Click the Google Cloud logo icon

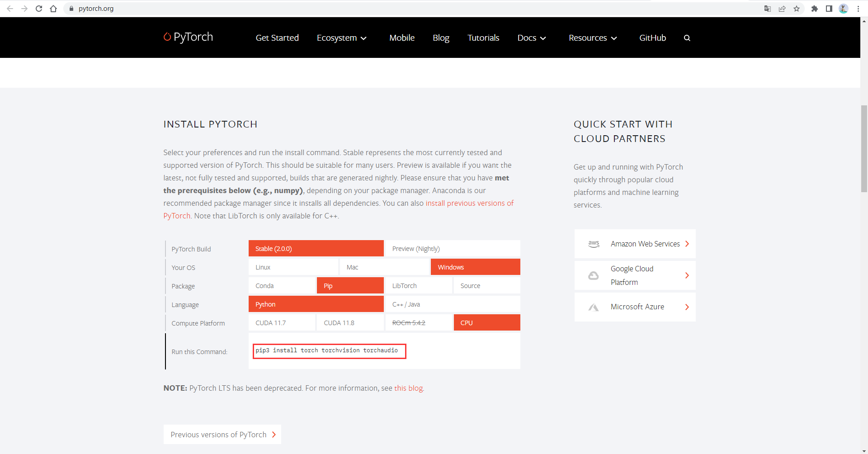click(x=594, y=275)
